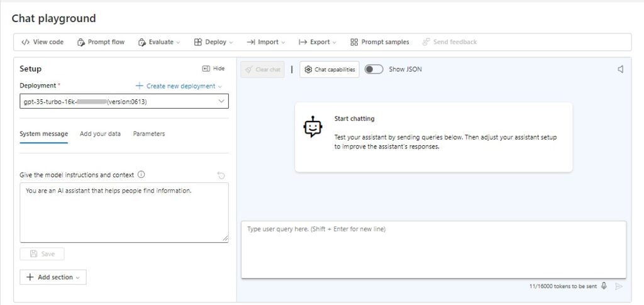Screen dimensions: 644x305
Task: Click the info icon beside instructions label
Action: coord(142,174)
